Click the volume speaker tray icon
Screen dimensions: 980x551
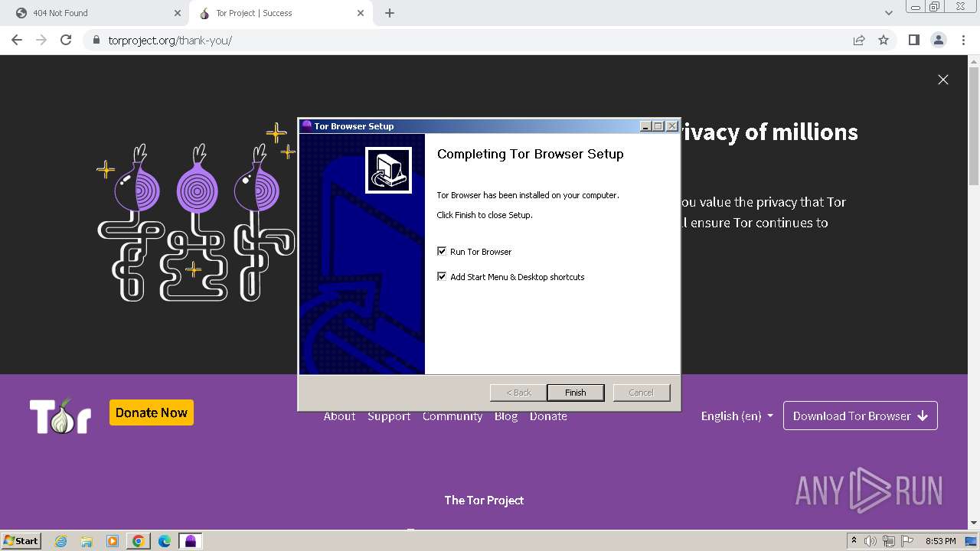(x=871, y=541)
